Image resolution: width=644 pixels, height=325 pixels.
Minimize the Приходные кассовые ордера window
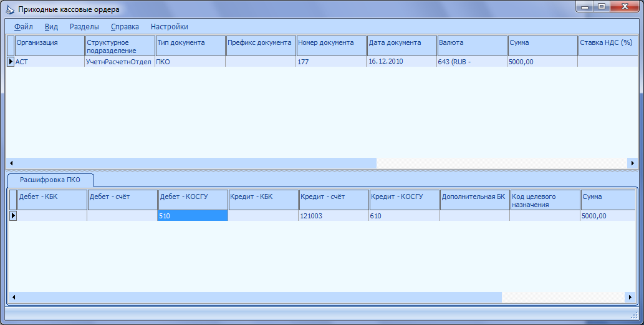coord(584,7)
